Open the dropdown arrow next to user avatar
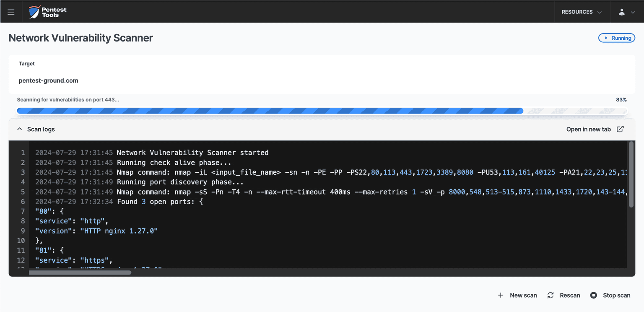This screenshot has height=316, width=644. click(633, 12)
